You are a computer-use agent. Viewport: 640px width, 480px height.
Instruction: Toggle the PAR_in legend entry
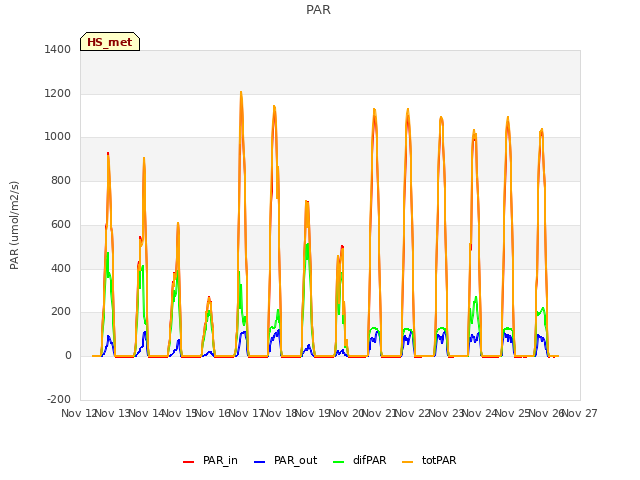[x=210, y=460]
